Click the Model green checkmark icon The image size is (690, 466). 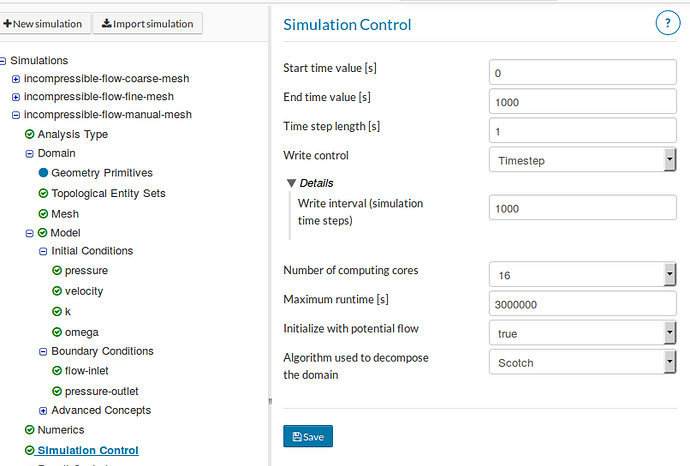42,232
